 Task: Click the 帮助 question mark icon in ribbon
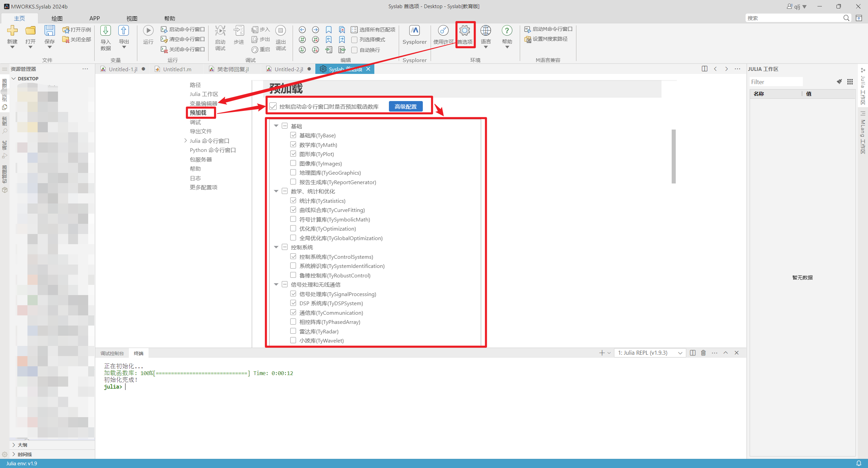[507, 31]
